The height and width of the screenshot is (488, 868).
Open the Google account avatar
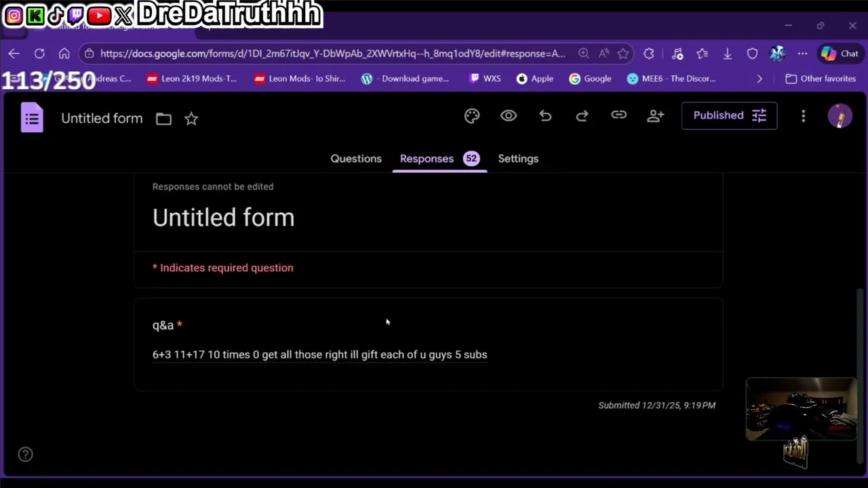pos(840,116)
